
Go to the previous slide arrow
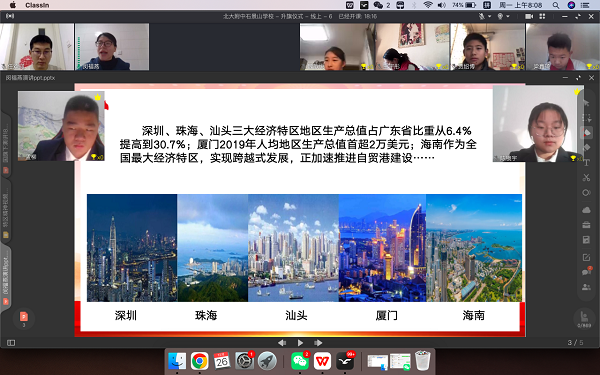point(282,343)
